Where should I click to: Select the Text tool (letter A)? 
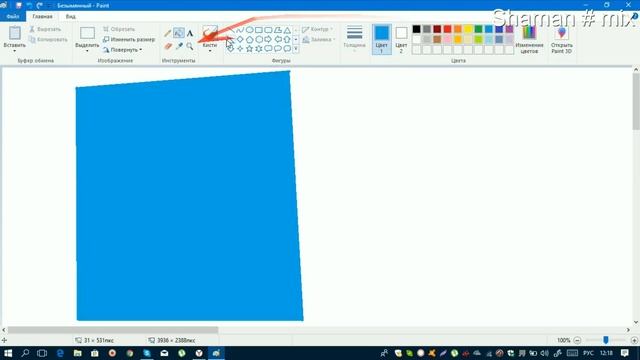point(190,33)
